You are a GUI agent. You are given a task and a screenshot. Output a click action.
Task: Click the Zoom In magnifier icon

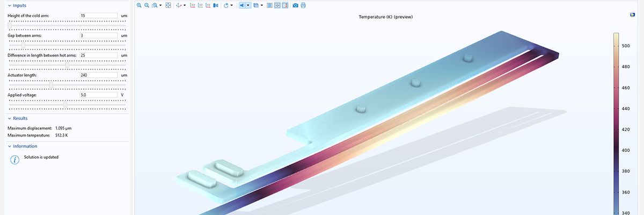click(139, 5)
